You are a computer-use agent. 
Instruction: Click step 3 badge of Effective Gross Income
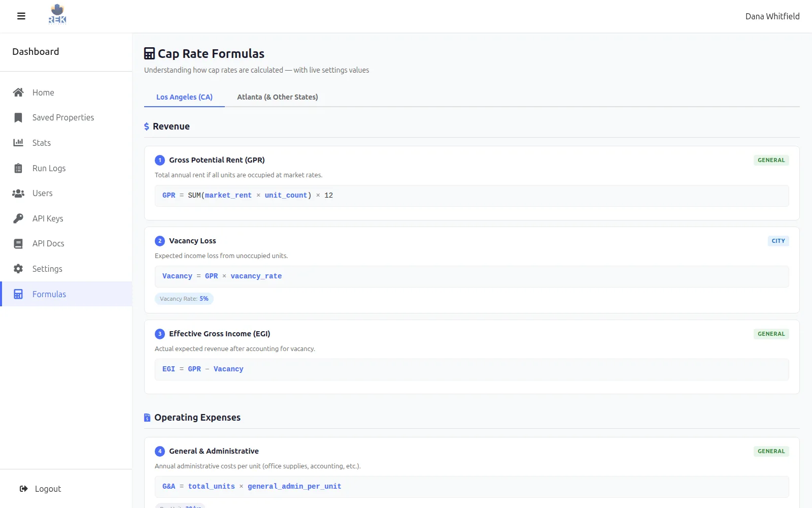coord(160,334)
